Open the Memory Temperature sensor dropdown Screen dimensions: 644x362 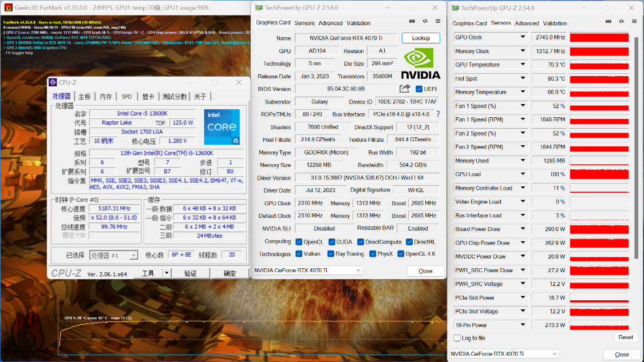pos(523,92)
